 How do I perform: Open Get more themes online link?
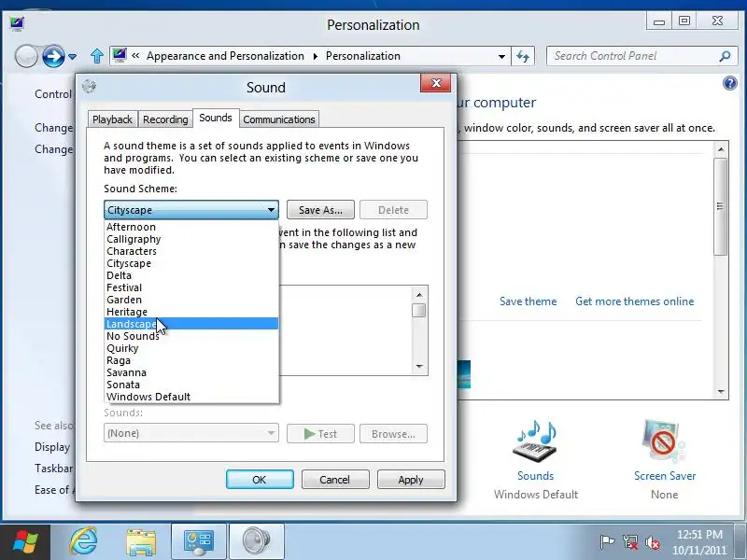635,301
